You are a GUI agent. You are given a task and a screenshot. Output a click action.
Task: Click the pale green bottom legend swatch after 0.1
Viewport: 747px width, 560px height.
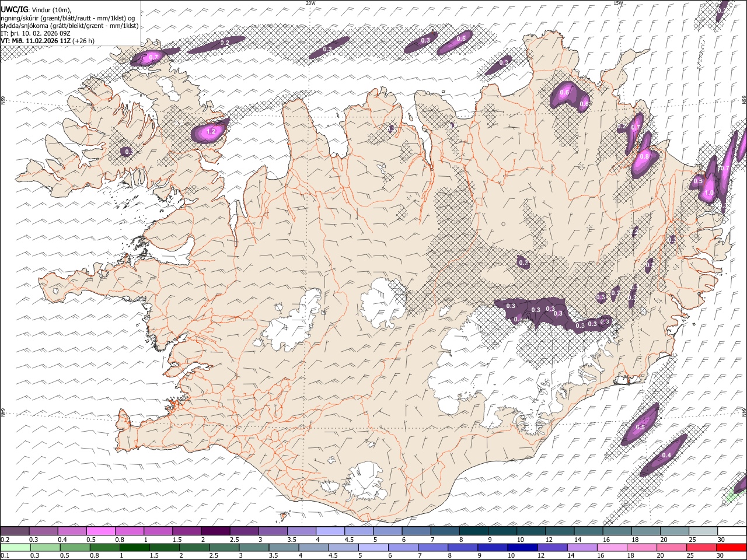pos(15,547)
